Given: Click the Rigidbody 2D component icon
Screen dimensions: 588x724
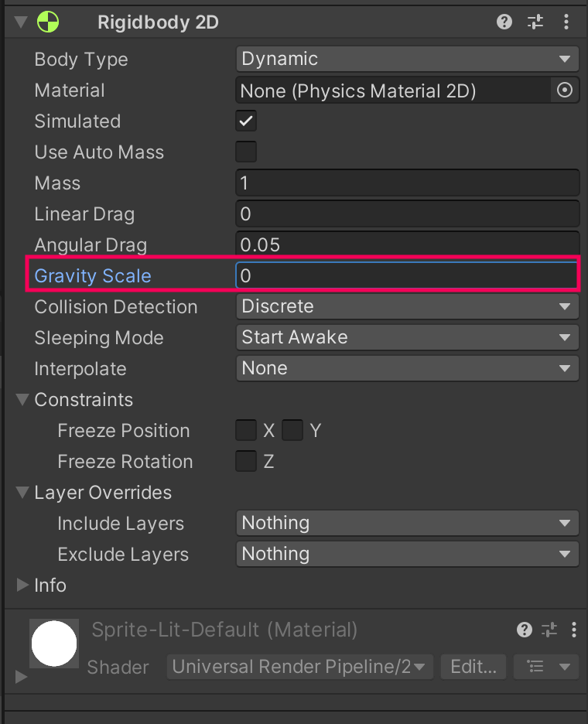Looking at the screenshot, I should [x=46, y=22].
